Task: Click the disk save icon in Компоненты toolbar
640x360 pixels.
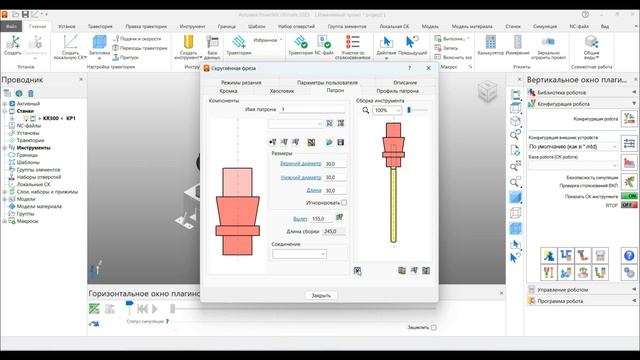Action: pos(340,142)
